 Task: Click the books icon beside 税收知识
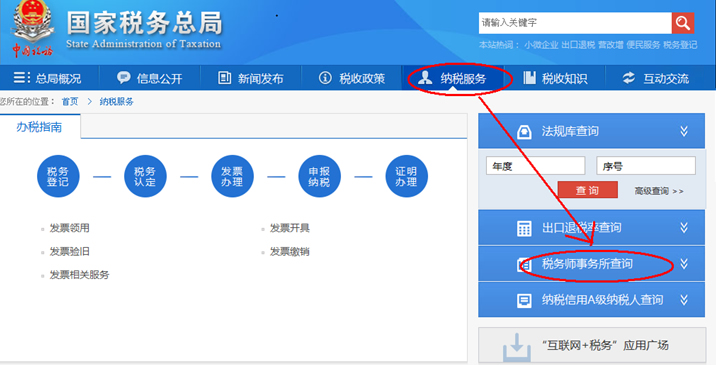[x=529, y=78]
